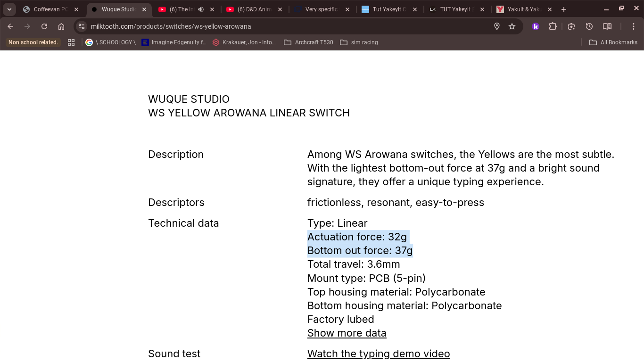The image size is (644, 362).
Task: Close the Coffeevan PC tab
Action: 76,9
